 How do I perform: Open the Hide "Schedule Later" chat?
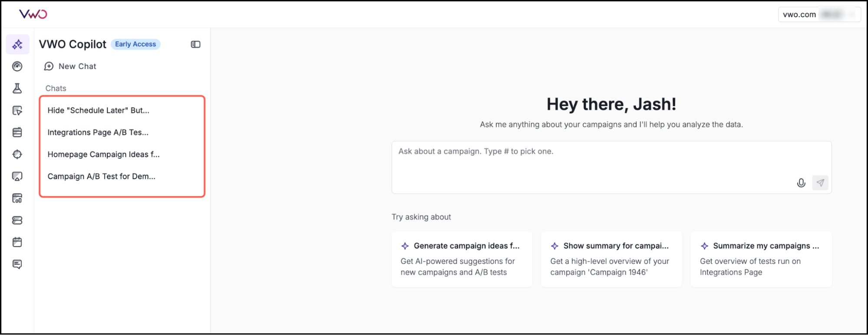(99, 111)
